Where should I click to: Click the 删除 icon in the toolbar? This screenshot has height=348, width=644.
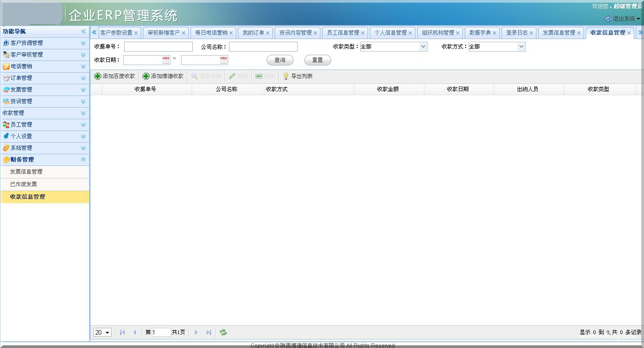point(258,76)
